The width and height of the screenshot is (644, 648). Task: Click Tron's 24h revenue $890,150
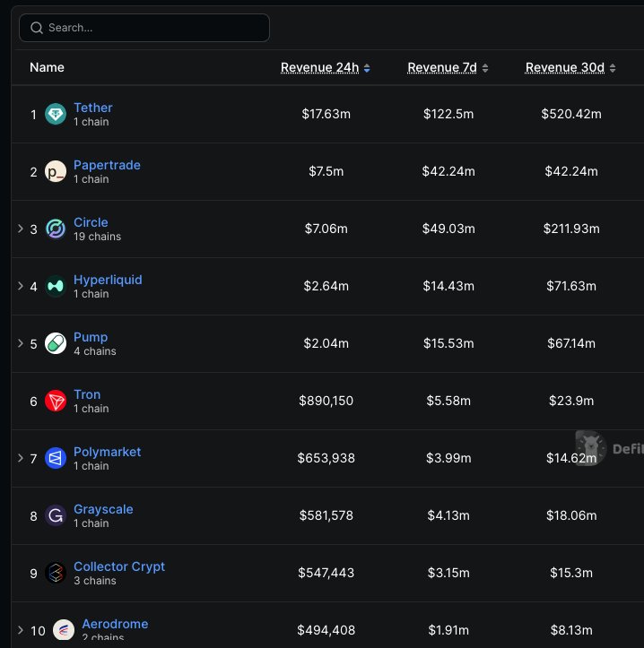[x=326, y=401]
